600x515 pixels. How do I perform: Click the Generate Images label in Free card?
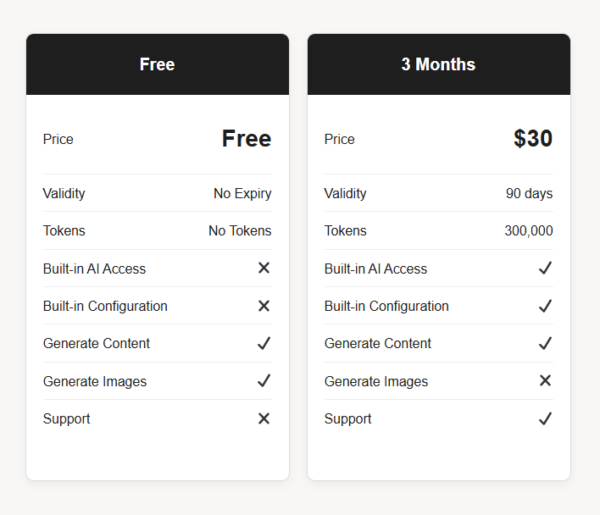tap(95, 381)
